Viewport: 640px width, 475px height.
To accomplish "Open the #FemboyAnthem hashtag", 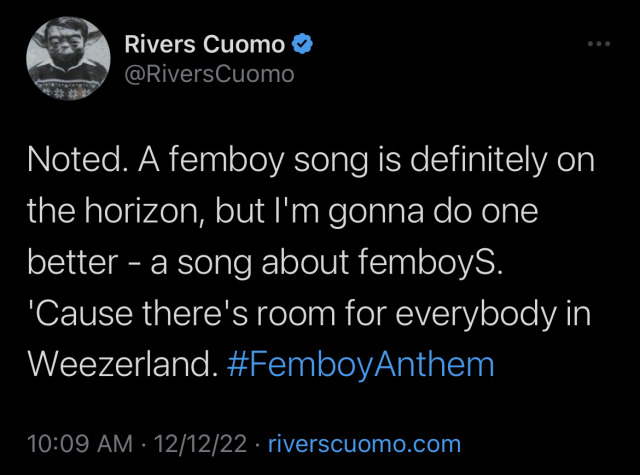I will (x=361, y=362).
